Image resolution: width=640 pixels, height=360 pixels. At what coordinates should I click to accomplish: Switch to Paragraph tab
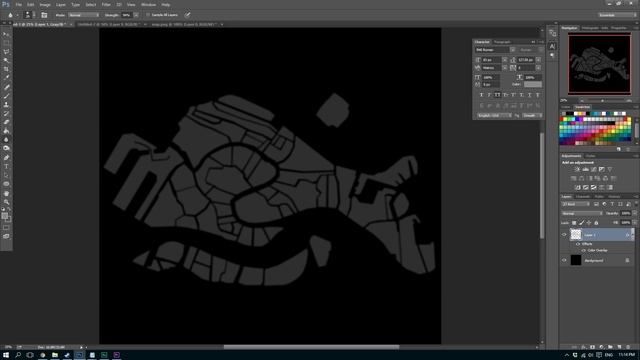click(502, 42)
